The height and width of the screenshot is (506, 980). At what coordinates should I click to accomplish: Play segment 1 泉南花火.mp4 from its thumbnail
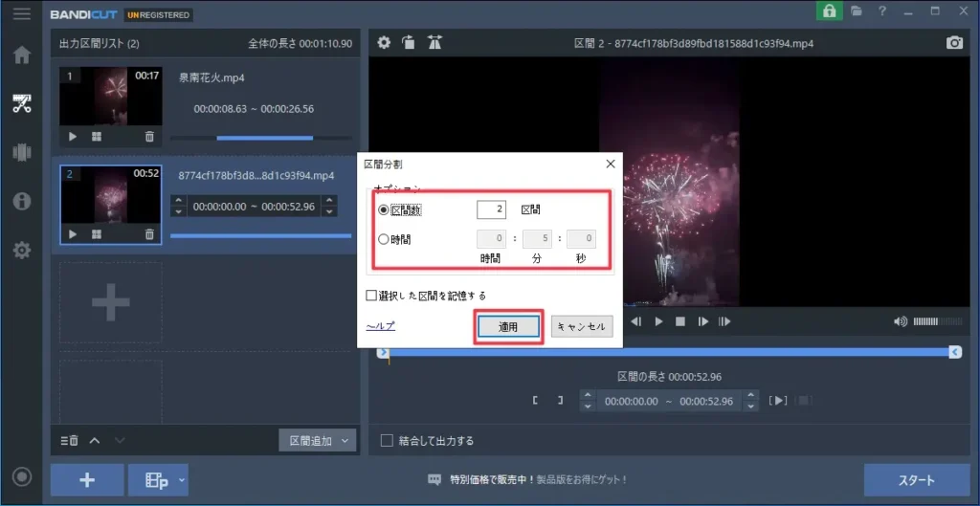pyautogui.click(x=73, y=136)
